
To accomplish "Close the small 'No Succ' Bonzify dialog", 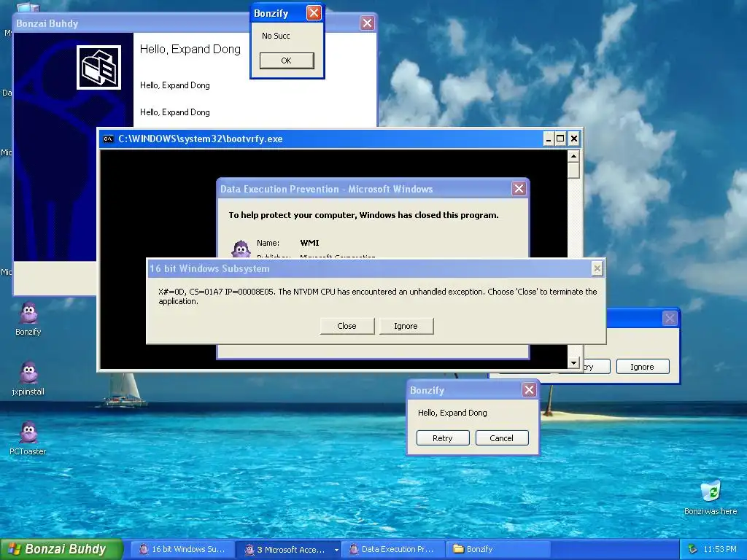I will coord(314,13).
